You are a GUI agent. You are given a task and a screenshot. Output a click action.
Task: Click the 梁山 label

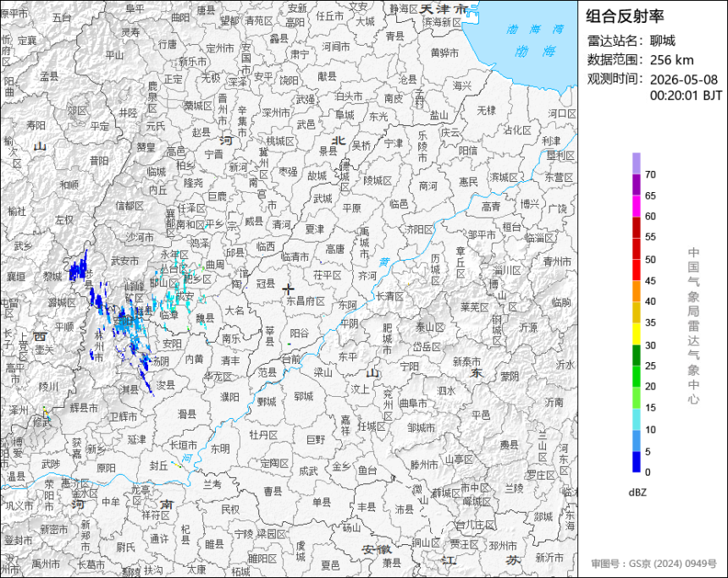coord(323,372)
